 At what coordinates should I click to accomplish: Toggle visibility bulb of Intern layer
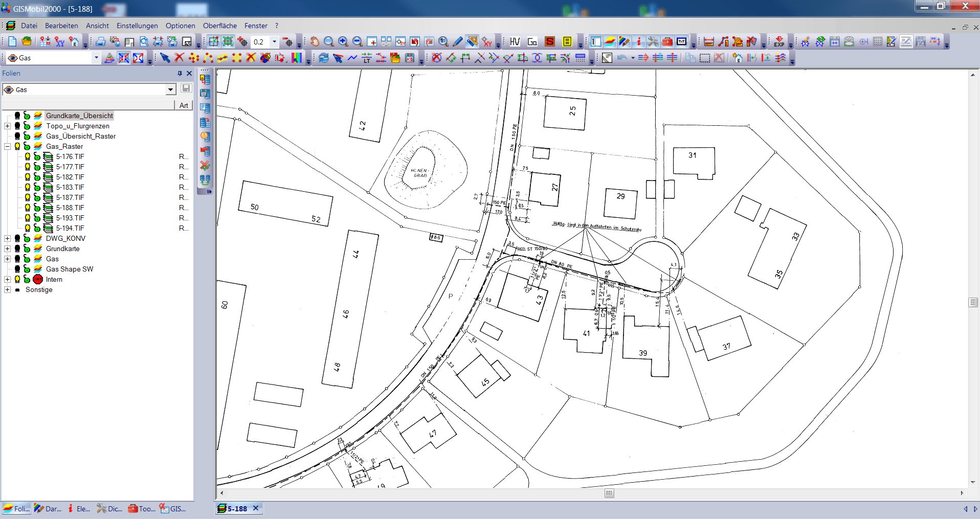pyautogui.click(x=17, y=279)
